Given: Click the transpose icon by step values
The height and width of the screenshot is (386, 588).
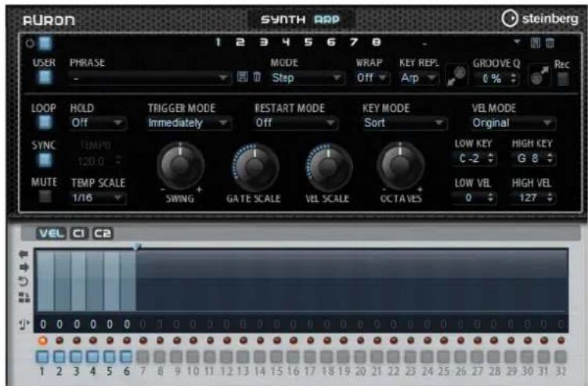Looking at the screenshot, I should coord(24,324).
